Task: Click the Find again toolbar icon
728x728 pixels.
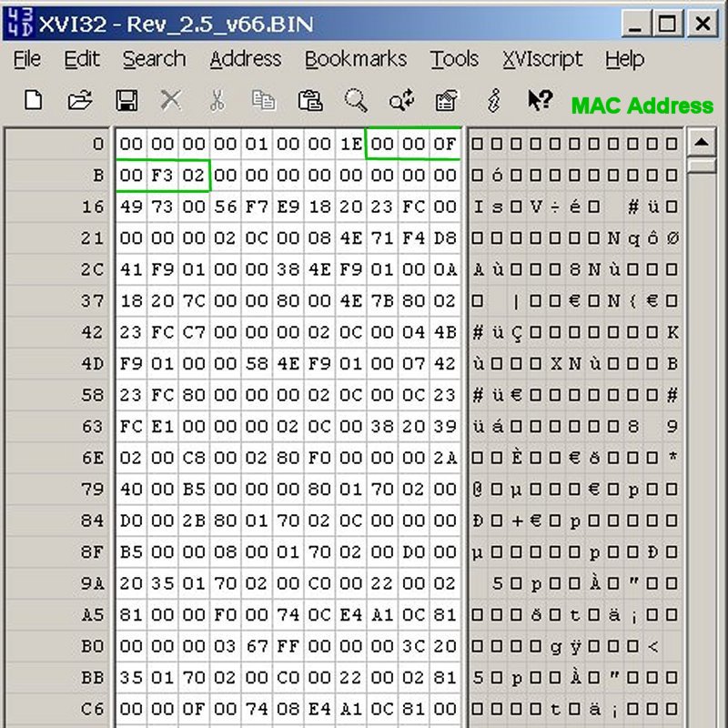Action: tap(401, 100)
